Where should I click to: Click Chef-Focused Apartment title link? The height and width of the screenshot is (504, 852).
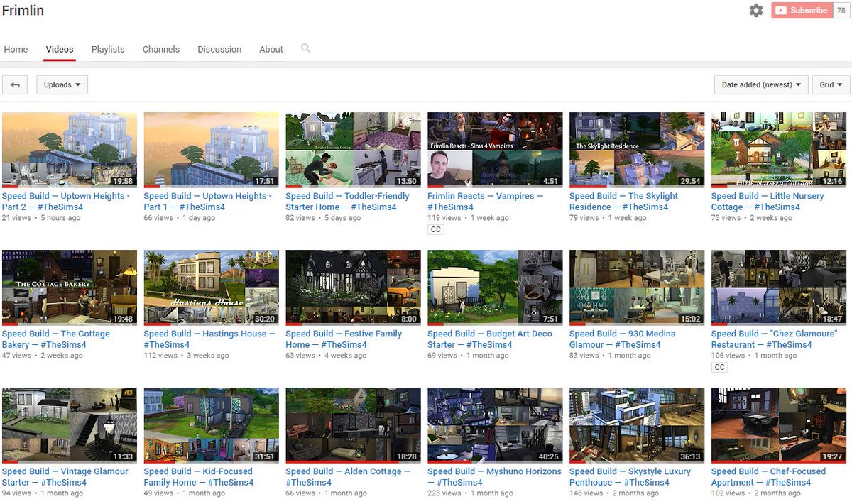click(x=769, y=477)
